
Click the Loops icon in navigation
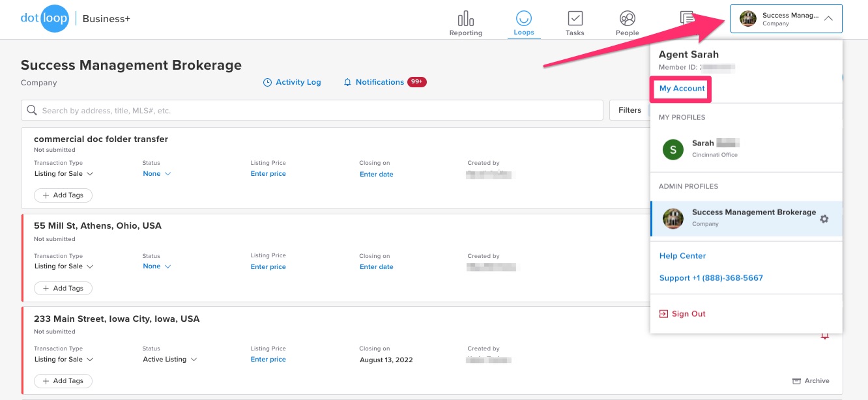pos(523,19)
